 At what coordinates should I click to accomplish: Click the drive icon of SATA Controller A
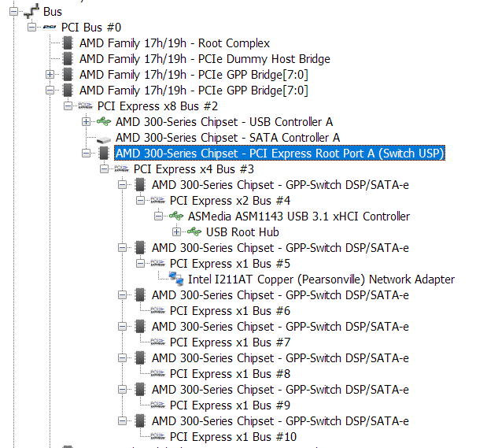pos(104,139)
